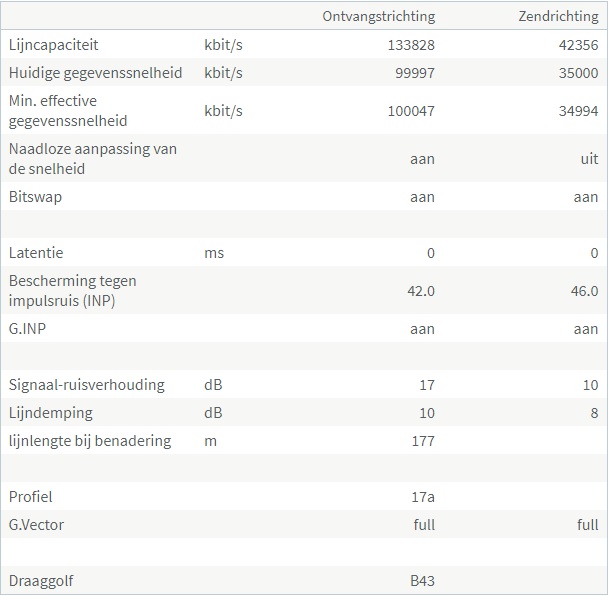Click the Naadloze aanpassing send value uit
This screenshot has height=596, width=609.
pyautogui.click(x=589, y=159)
